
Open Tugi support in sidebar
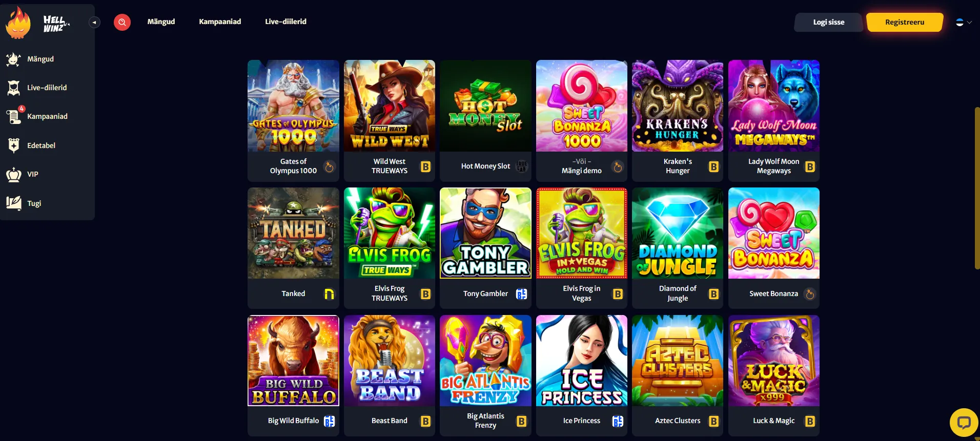(x=34, y=203)
